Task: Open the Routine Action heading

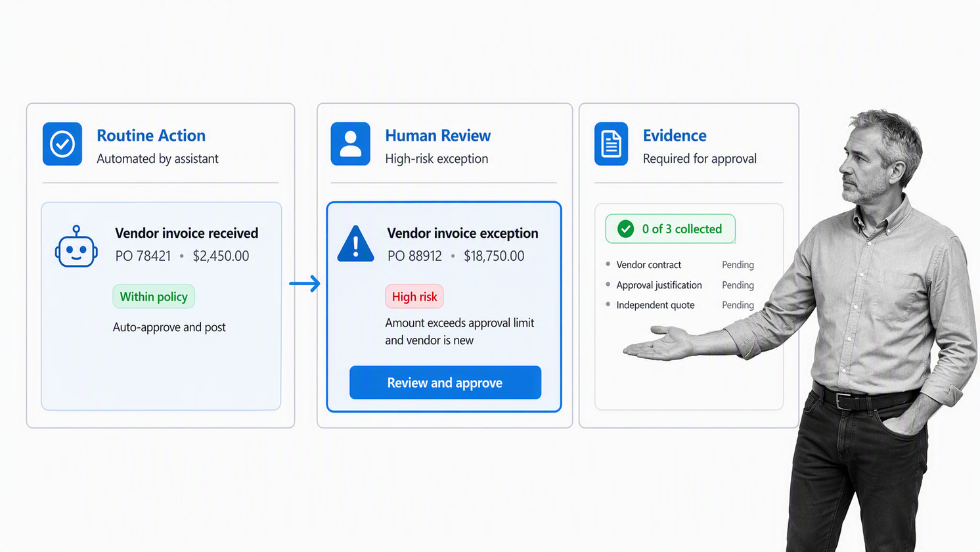Action: (151, 135)
